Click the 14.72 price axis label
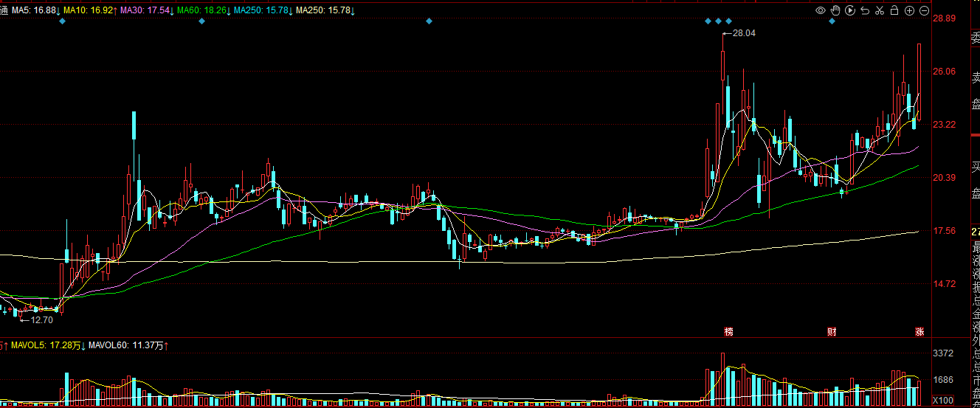Image resolution: width=980 pixels, height=408 pixels. click(x=945, y=284)
